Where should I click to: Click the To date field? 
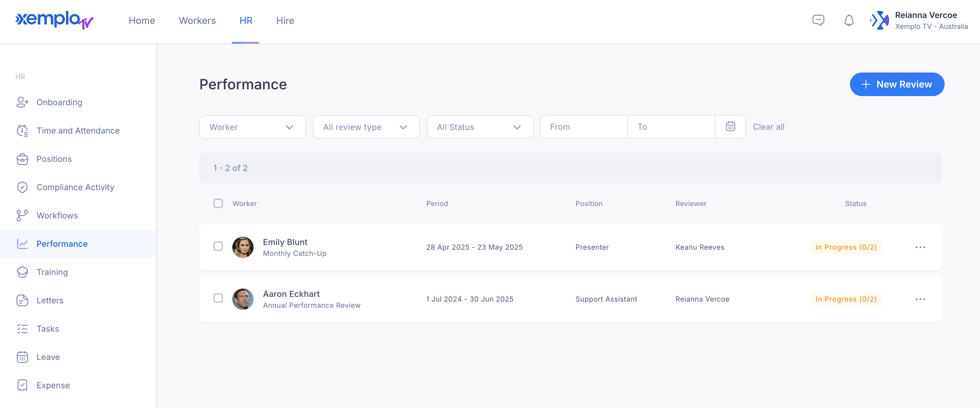tap(671, 127)
